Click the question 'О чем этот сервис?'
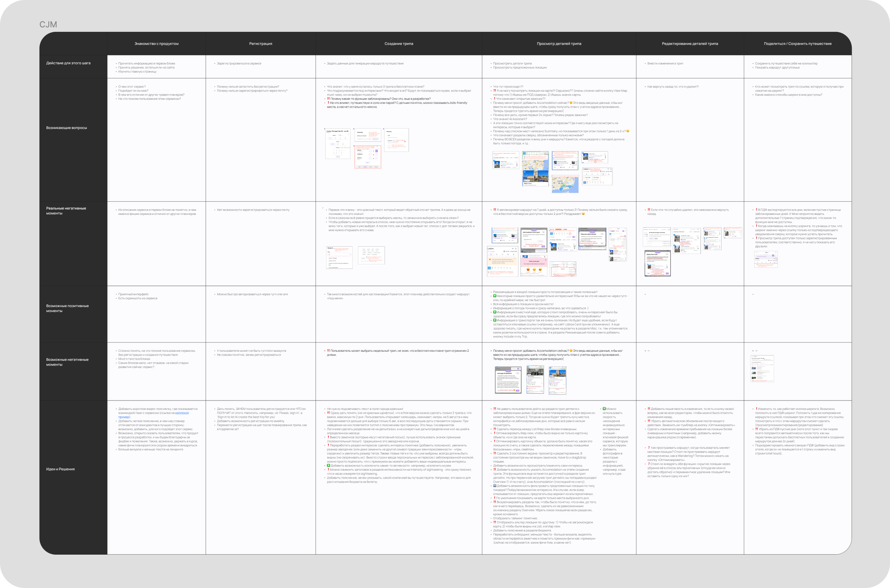 [x=132, y=87]
